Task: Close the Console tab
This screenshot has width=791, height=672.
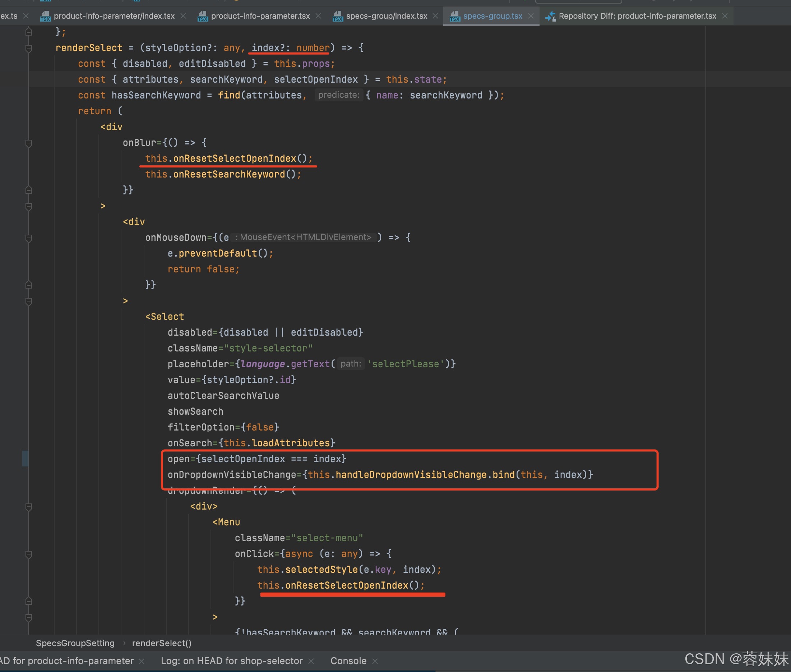Action: tap(375, 661)
